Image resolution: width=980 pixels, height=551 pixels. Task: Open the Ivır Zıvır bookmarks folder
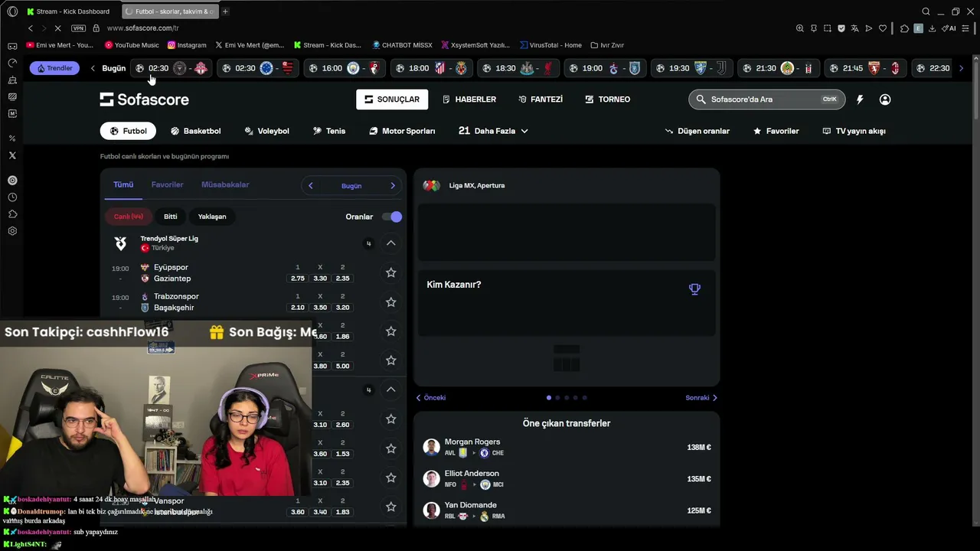coord(606,45)
